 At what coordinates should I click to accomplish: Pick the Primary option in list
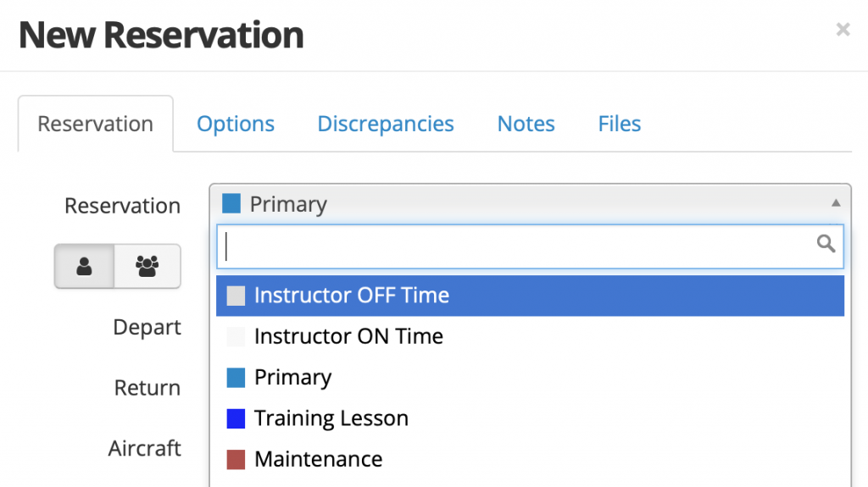click(x=292, y=377)
